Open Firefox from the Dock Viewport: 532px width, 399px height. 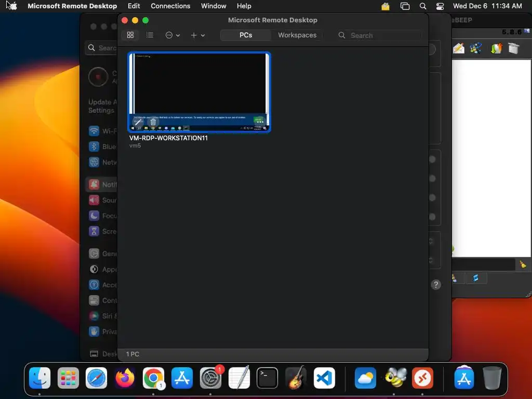(125, 378)
